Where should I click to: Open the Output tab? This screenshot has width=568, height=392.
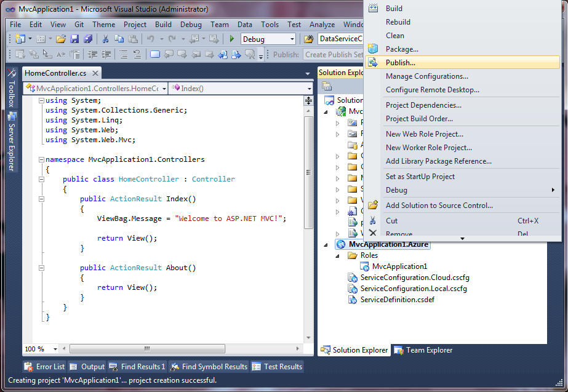87,367
